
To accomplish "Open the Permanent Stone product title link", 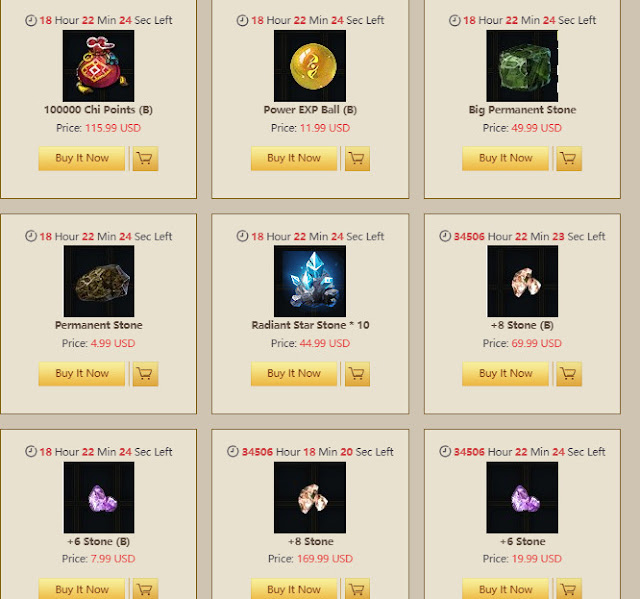I will point(98,325).
